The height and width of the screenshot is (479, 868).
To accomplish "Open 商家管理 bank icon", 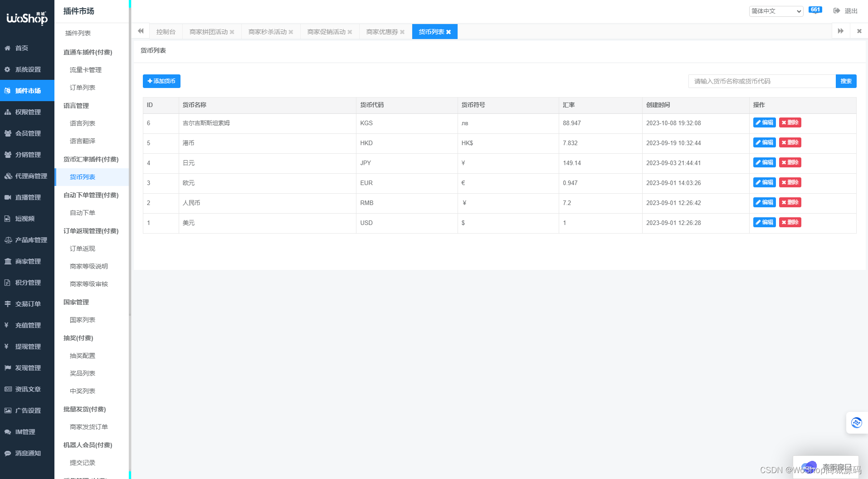I will [x=8, y=261].
